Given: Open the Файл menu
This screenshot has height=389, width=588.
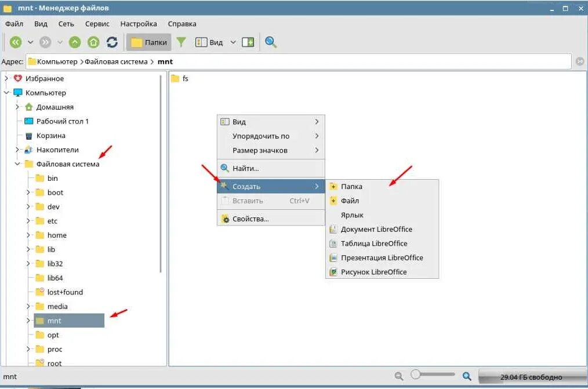Looking at the screenshot, I should (x=14, y=24).
